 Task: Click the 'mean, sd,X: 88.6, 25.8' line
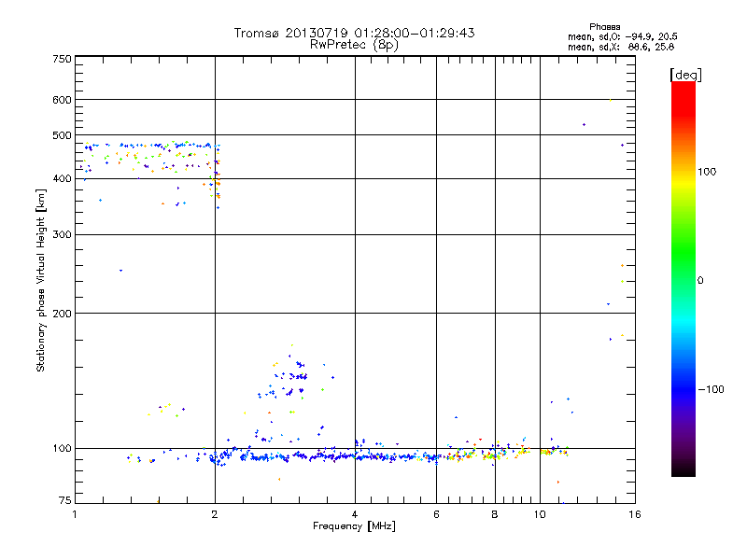pyautogui.click(x=621, y=47)
